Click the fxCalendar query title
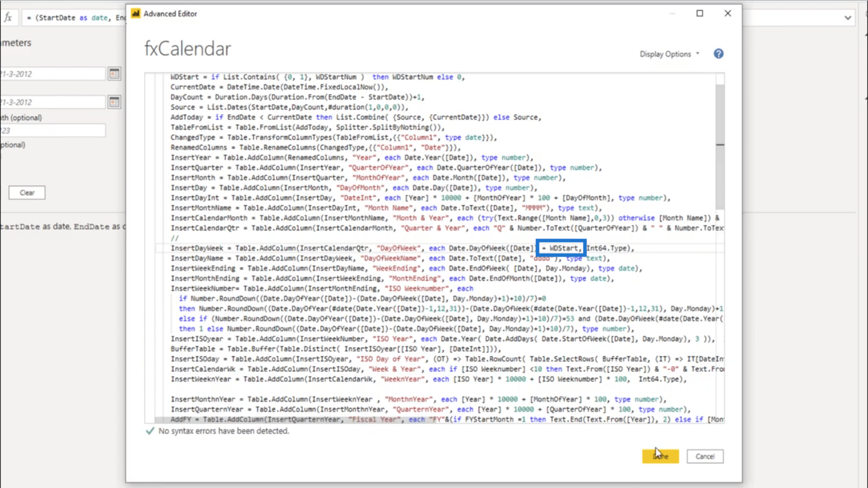 188,49
